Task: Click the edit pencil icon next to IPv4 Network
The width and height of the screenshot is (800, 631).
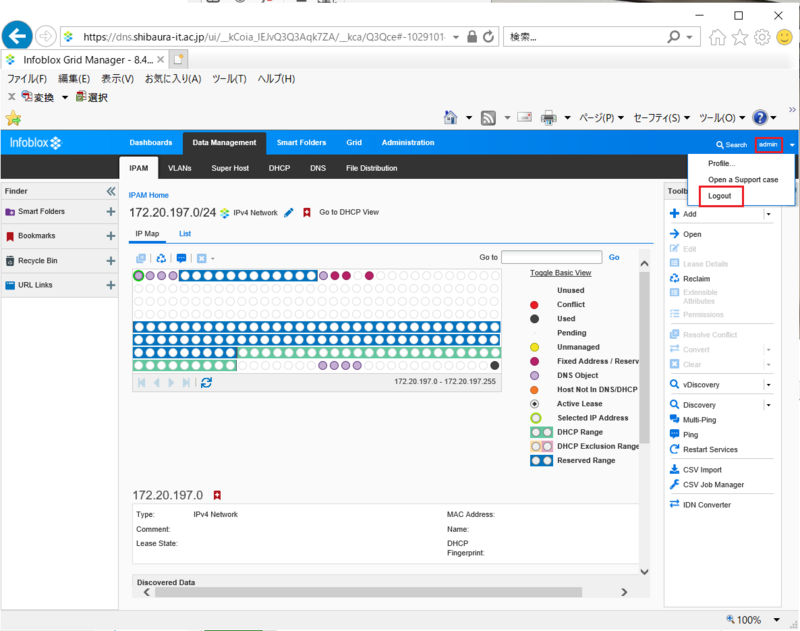Action: [289, 213]
